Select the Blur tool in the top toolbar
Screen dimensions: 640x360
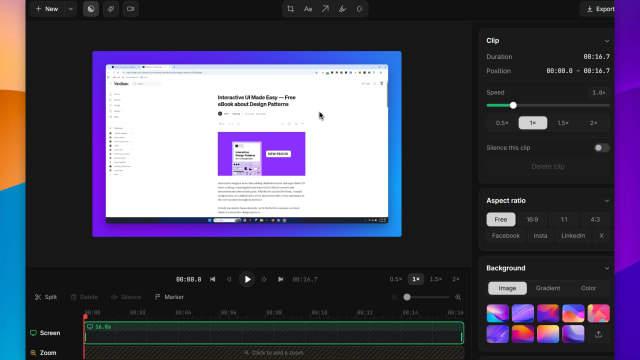(x=360, y=9)
